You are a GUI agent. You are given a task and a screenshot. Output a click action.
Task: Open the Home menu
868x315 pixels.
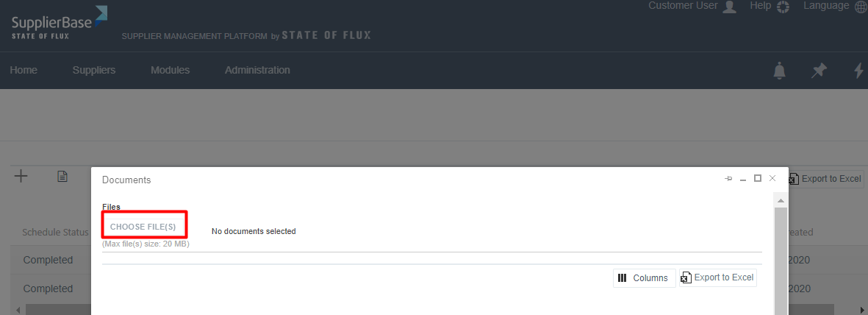click(x=24, y=71)
